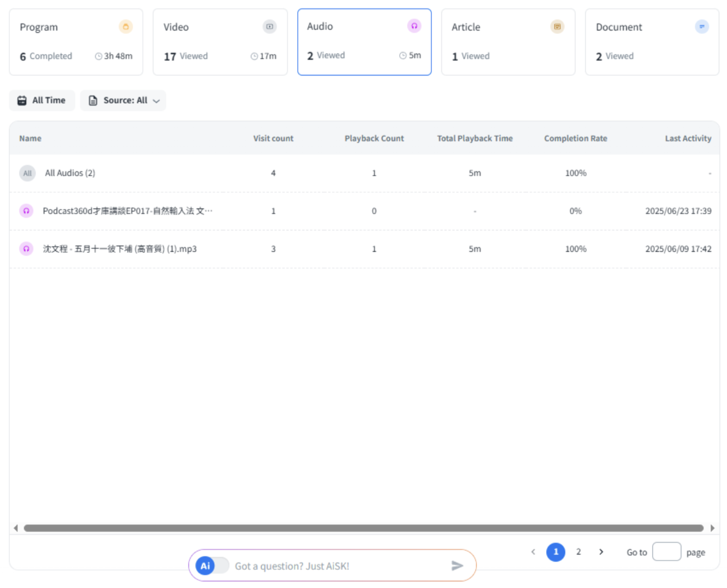This screenshot has width=727, height=588.
Task: Click the Article card icon
Action: point(557,27)
